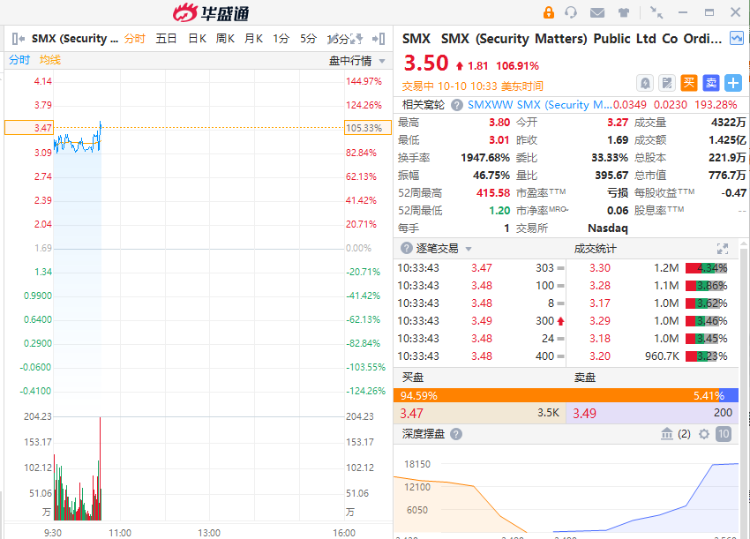The height and width of the screenshot is (539, 750).
Task: Open the SMXWW related warrant link
Action: [x=540, y=105]
